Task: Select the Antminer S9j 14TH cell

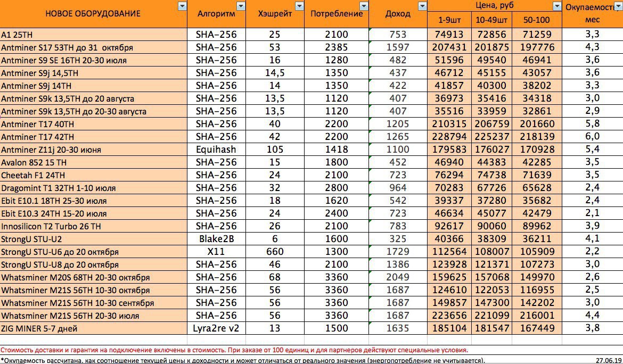Action: (93, 86)
